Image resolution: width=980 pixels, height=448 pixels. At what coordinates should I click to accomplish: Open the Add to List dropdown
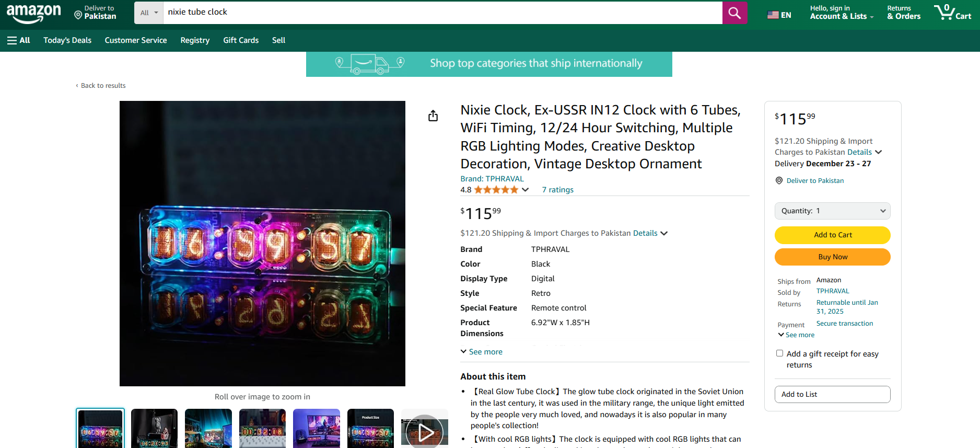tap(832, 394)
